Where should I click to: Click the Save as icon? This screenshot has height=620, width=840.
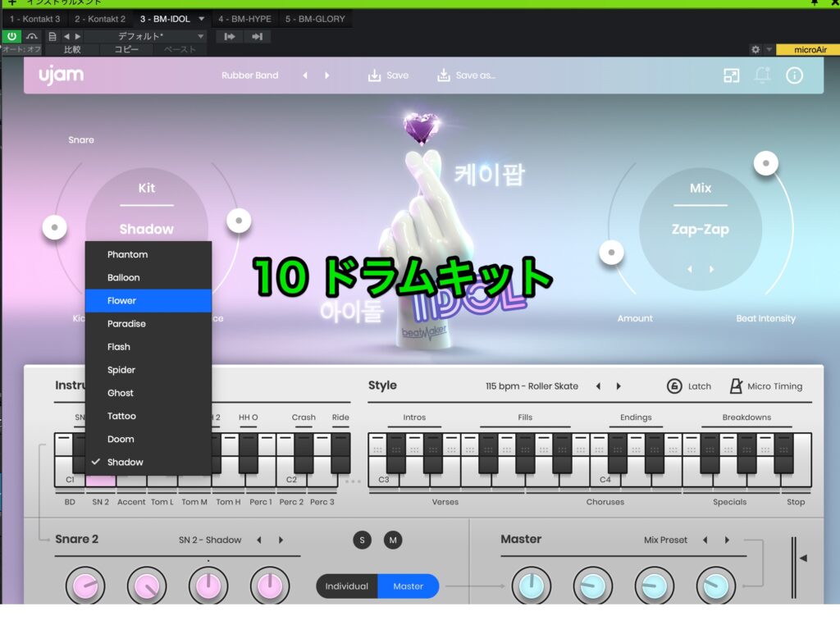[444, 75]
